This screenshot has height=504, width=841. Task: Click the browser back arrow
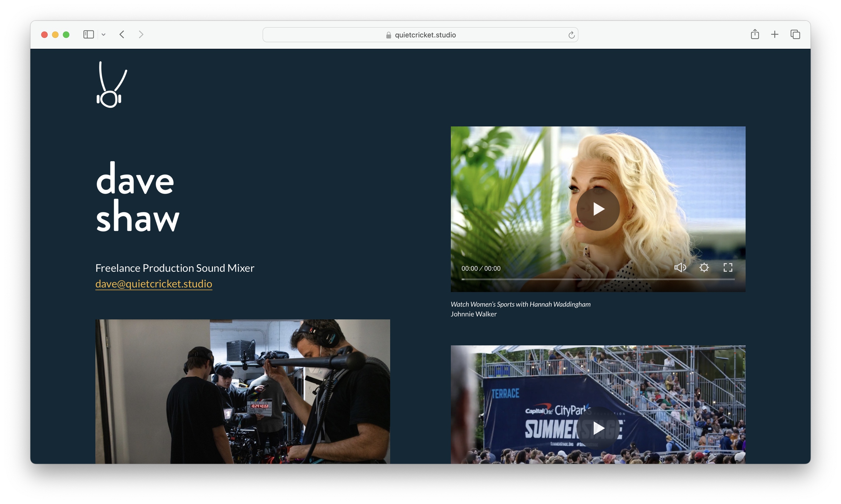click(122, 34)
